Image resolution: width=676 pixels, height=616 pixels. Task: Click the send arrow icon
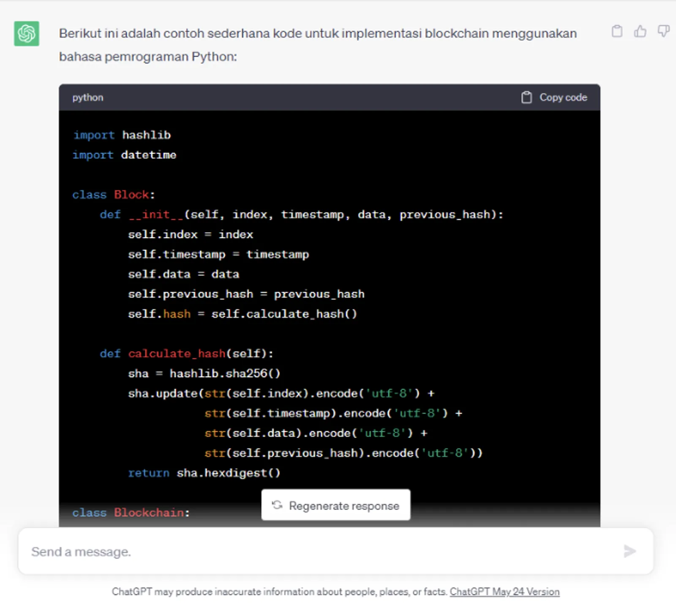coord(630,551)
